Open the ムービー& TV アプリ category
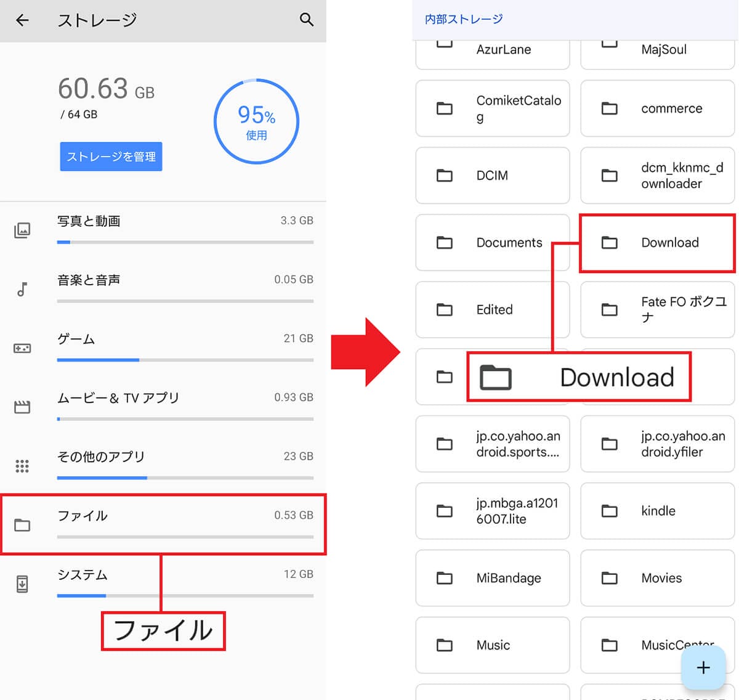Image resolution: width=739 pixels, height=700 pixels. [x=163, y=407]
